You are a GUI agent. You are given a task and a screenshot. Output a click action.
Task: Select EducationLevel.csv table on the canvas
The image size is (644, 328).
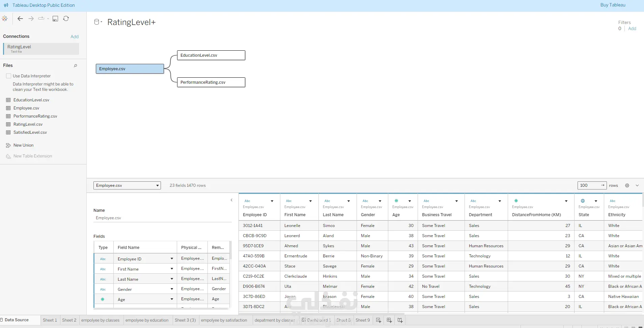211,55
